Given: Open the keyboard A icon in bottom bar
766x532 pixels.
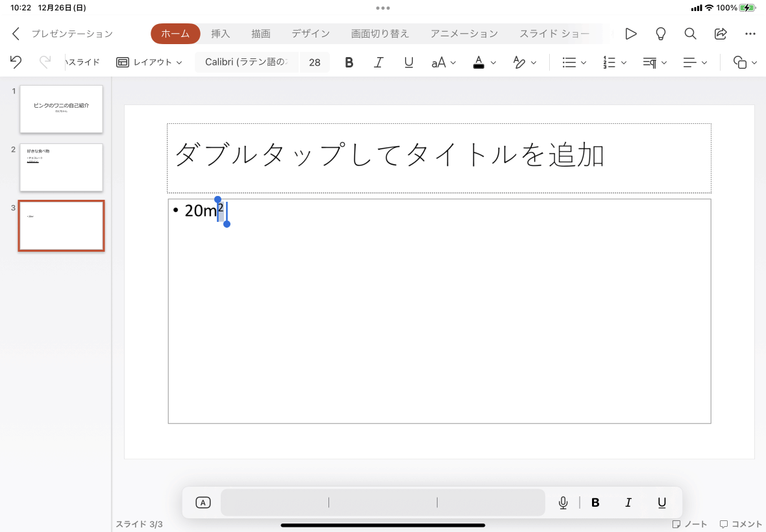Looking at the screenshot, I should point(203,502).
